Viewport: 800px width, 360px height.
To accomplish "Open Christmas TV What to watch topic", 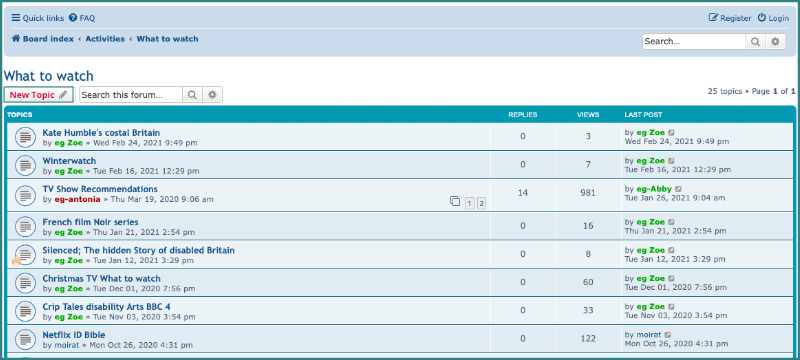I will [102, 278].
